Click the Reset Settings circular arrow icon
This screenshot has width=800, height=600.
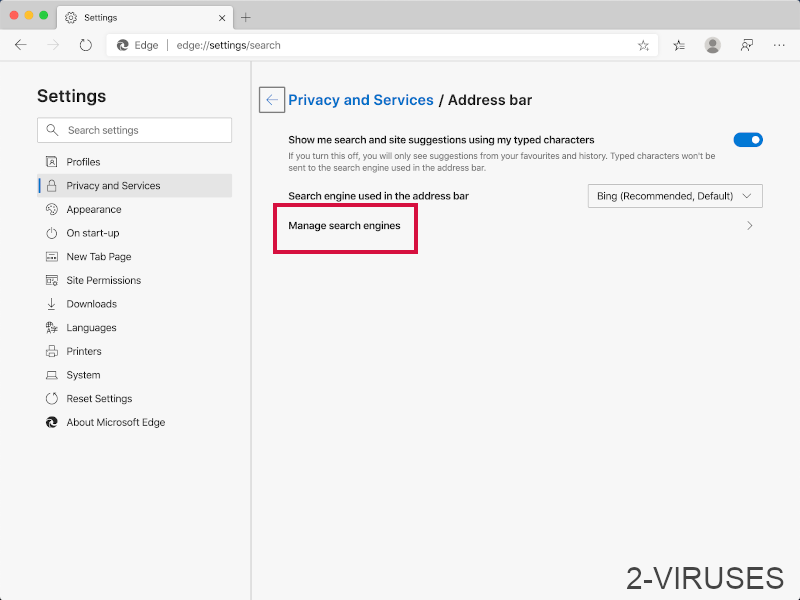52,398
